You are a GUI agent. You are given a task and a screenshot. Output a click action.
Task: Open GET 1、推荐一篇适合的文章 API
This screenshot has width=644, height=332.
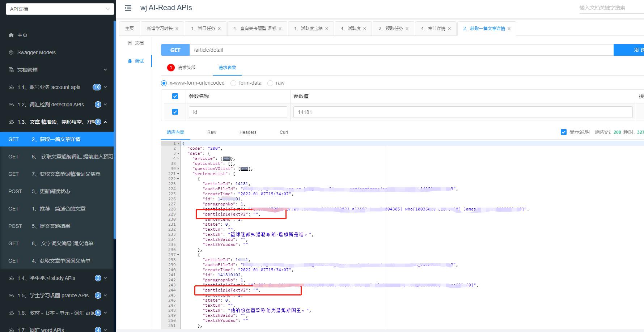click(57, 209)
